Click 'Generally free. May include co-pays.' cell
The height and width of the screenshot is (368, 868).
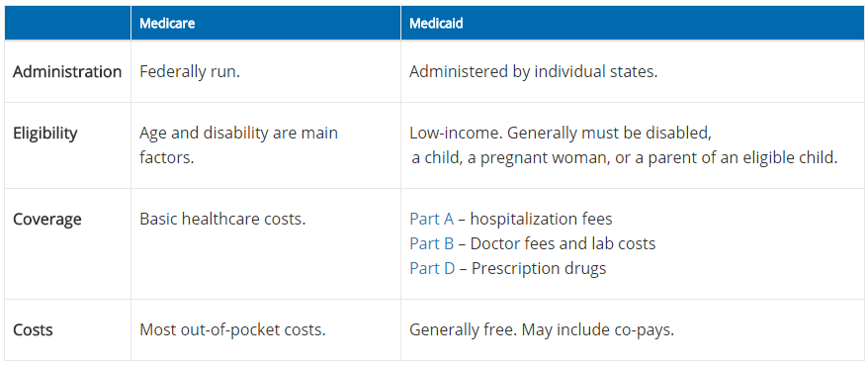pos(633,330)
